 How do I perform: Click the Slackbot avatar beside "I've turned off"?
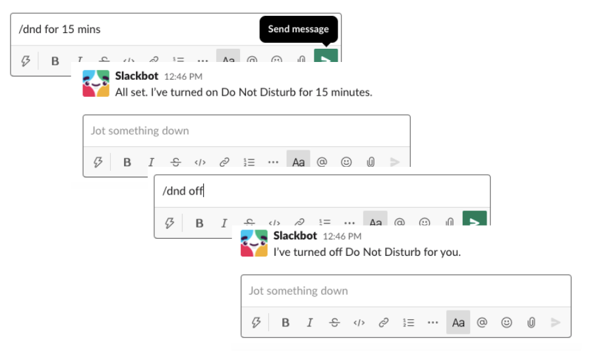click(x=254, y=243)
